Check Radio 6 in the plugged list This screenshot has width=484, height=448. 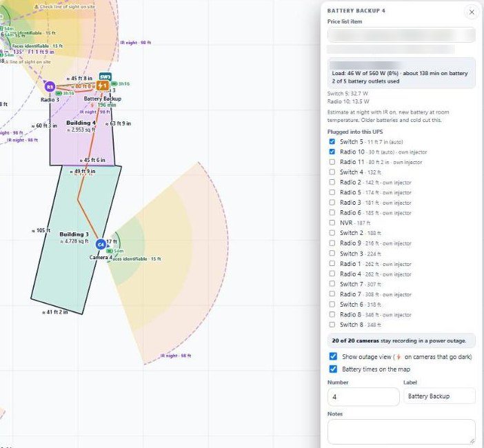(x=332, y=212)
